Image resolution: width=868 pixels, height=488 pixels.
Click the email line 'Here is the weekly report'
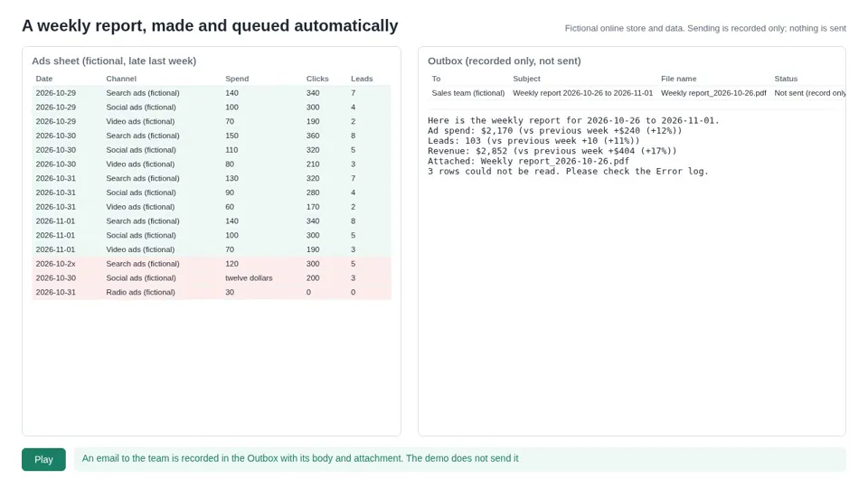click(x=573, y=120)
